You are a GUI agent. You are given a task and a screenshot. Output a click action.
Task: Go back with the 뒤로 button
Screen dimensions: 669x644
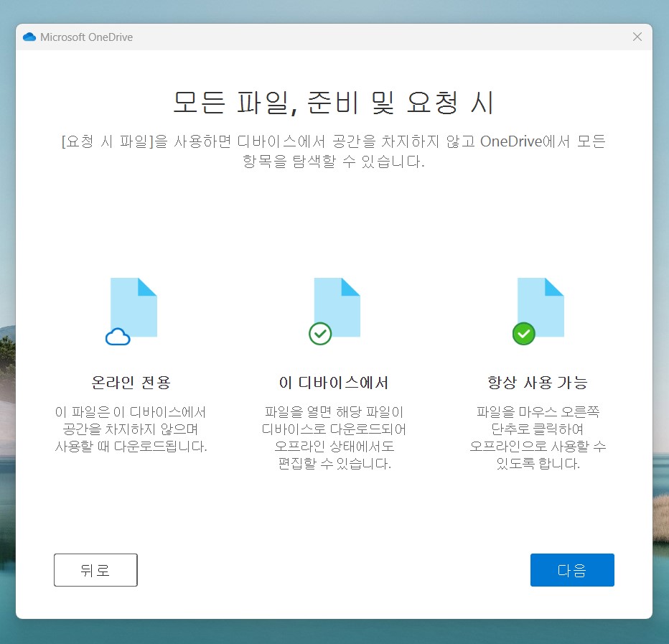point(95,570)
